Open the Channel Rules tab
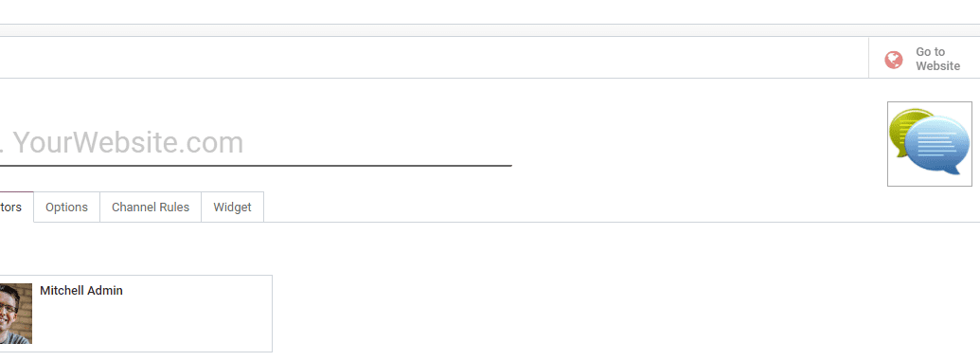This screenshot has height=361, width=980. click(151, 208)
